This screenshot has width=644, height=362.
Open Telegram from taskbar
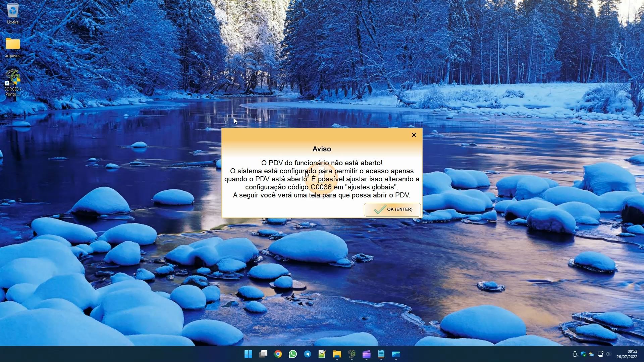click(308, 354)
